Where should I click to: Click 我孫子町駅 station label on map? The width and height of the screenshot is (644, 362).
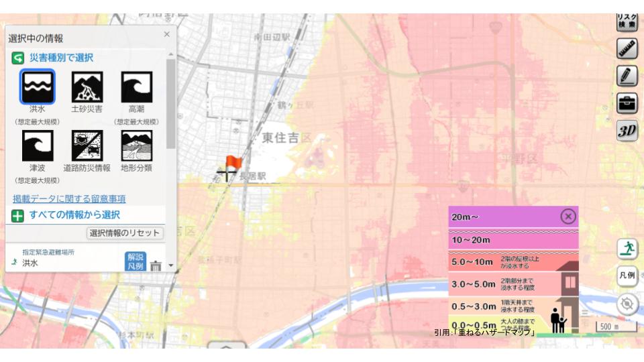(x=219, y=260)
